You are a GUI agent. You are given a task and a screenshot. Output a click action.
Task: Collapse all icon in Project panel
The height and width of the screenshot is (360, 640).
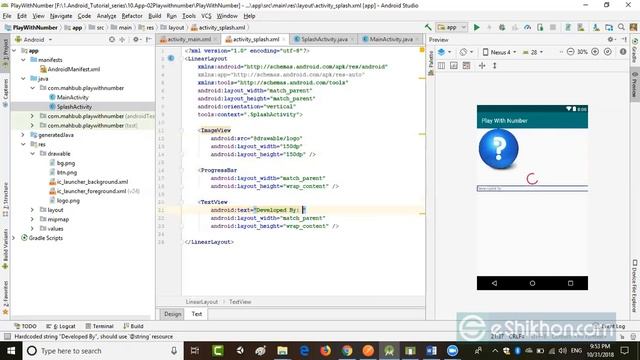122,40
